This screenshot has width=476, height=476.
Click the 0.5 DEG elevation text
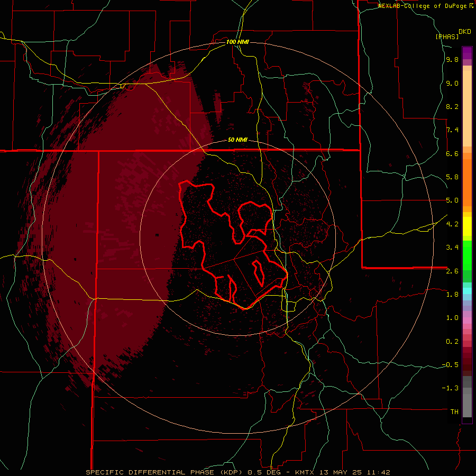(264, 472)
